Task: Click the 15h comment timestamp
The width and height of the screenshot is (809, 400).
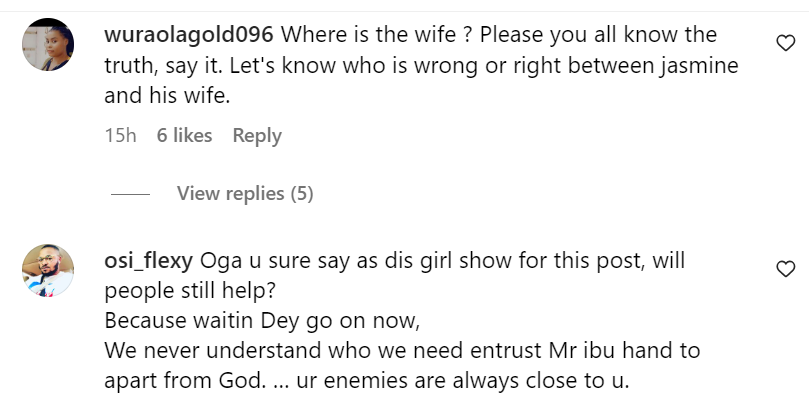Action: pyautogui.click(x=120, y=135)
